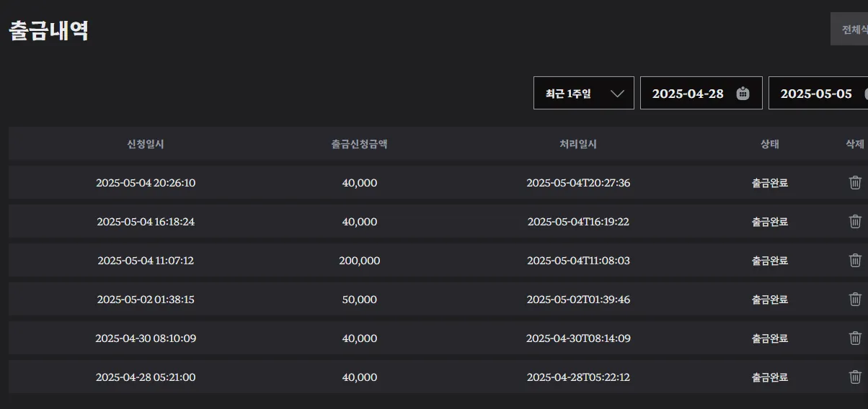Click trash icon for 2025-04-30 withdrawal

tap(855, 338)
